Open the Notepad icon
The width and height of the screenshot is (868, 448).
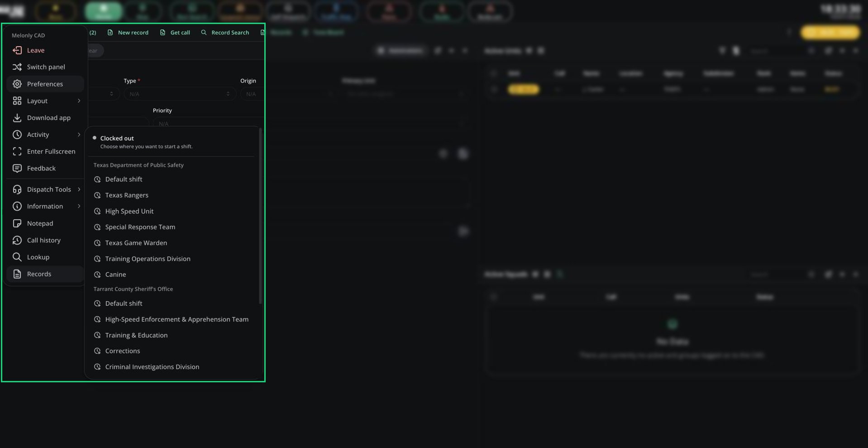(17, 223)
